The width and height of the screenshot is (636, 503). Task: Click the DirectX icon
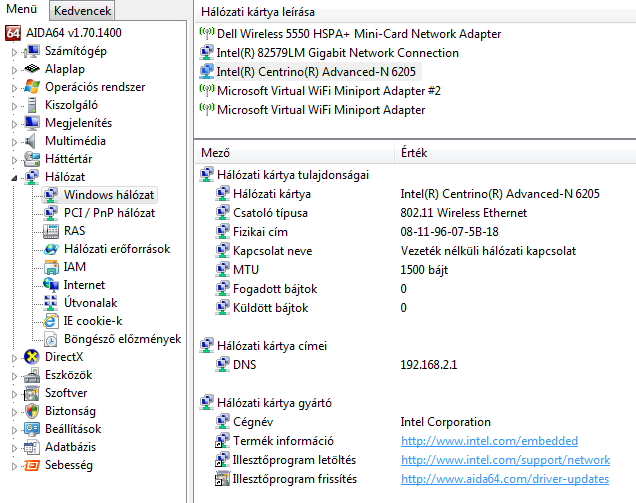click(32, 357)
